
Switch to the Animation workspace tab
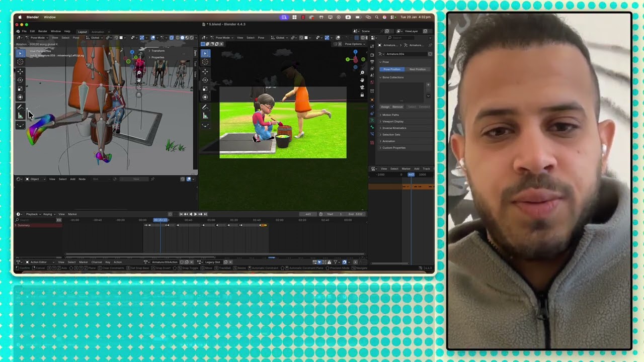[98, 32]
